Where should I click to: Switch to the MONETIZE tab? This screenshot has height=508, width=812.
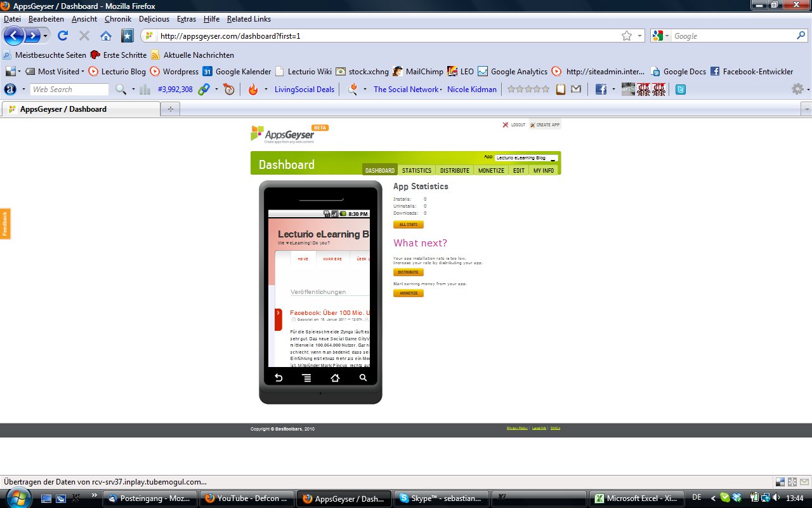492,170
